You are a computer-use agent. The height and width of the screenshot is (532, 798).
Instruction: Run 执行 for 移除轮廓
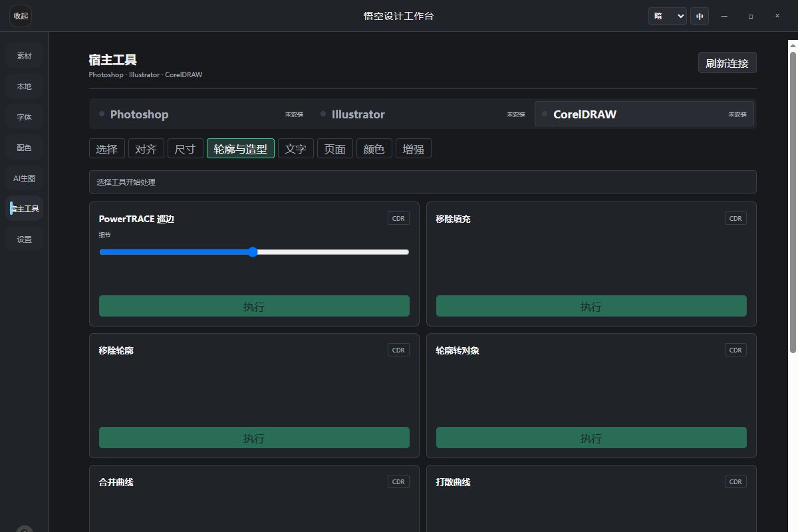(x=254, y=438)
